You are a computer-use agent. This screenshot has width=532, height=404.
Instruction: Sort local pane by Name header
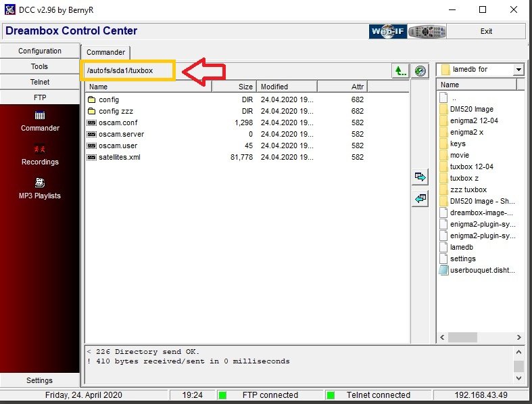point(477,85)
